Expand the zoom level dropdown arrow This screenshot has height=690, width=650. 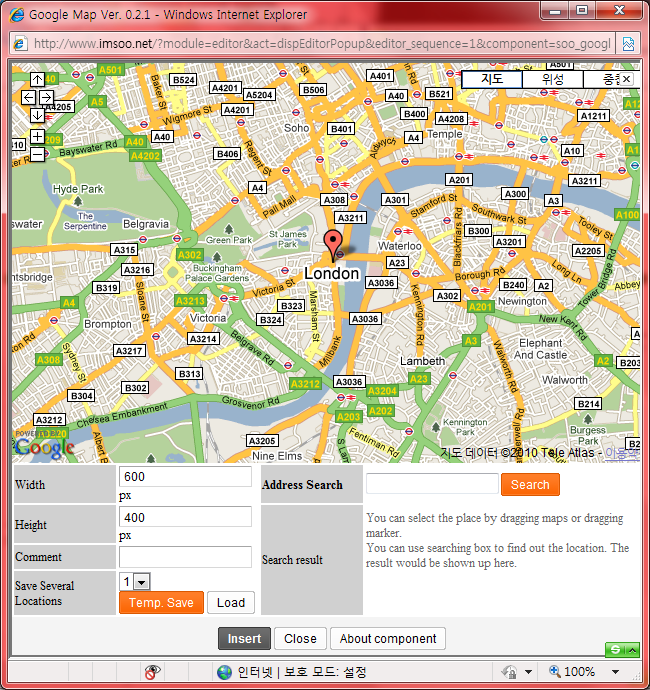(x=615, y=672)
